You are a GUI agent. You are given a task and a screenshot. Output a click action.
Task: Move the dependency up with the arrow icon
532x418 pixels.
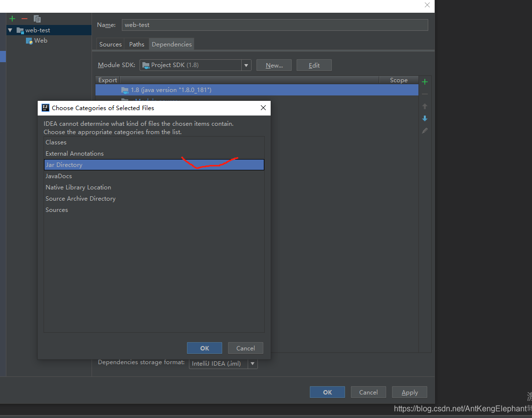pos(425,106)
